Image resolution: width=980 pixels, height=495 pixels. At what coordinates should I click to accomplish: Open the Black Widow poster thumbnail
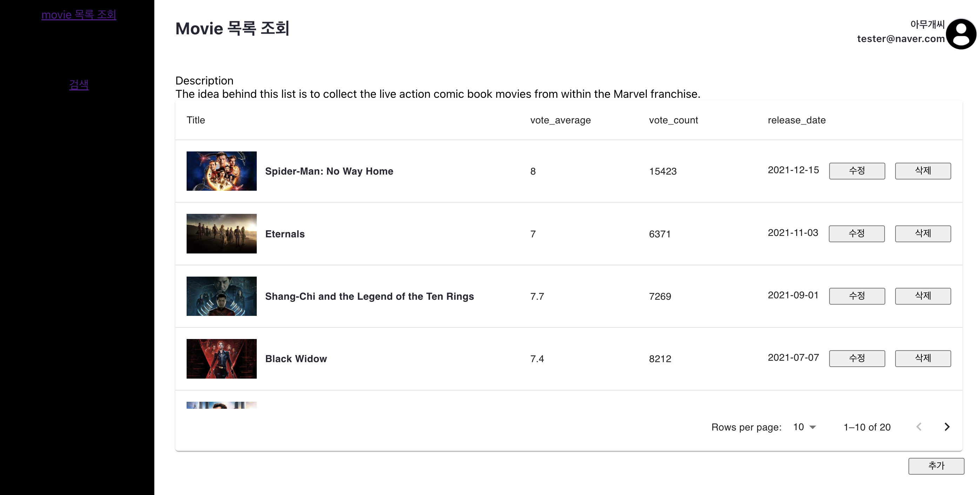pos(221,358)
